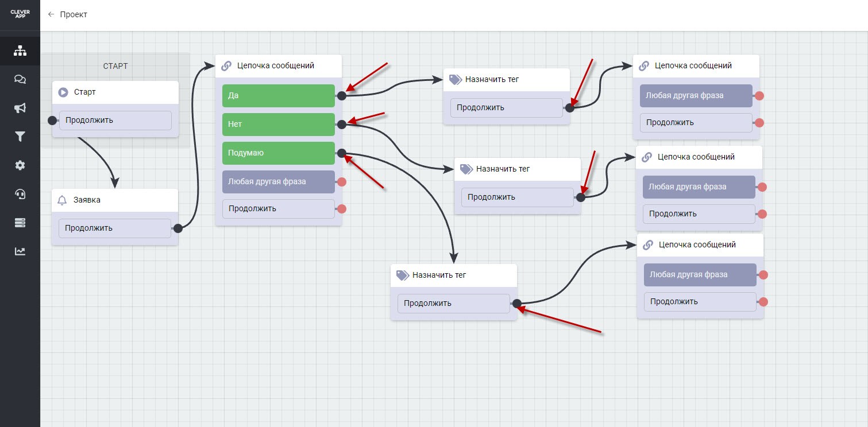The height and width of the screenshot is (427, 868).
Task: Open the funnel filter icon in sidebar
Action: tap(20, 137)
